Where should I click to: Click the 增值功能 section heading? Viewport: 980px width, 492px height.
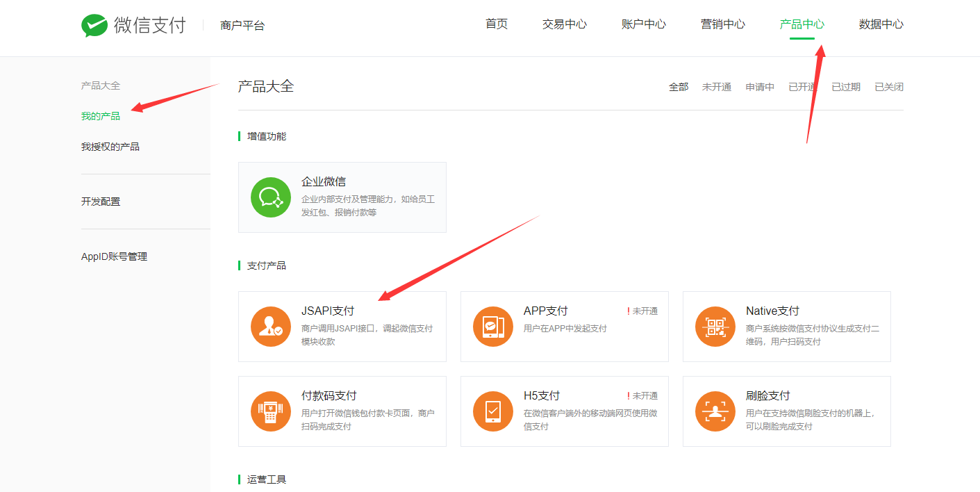pyautogui.click(x=267, y=136)
